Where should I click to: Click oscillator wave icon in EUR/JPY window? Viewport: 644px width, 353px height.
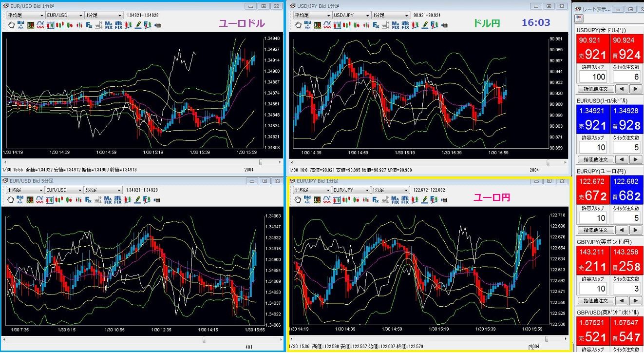[x=327, y=199]
